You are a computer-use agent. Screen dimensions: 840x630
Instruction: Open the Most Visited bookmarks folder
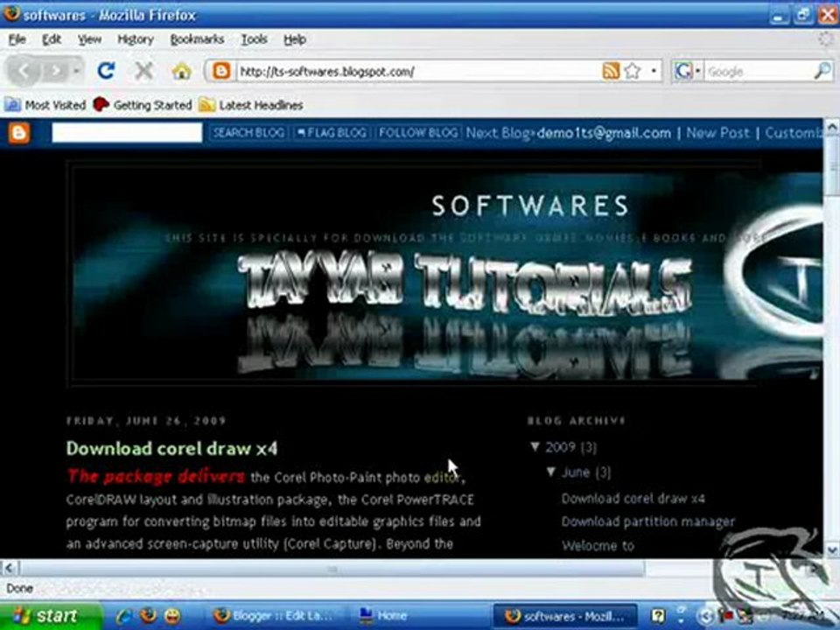coord(45,105)
